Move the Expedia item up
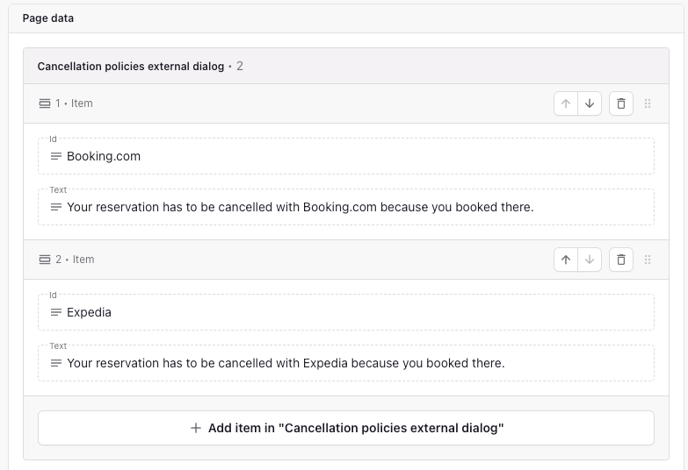 pyautogui.click(x=566, y=259)
